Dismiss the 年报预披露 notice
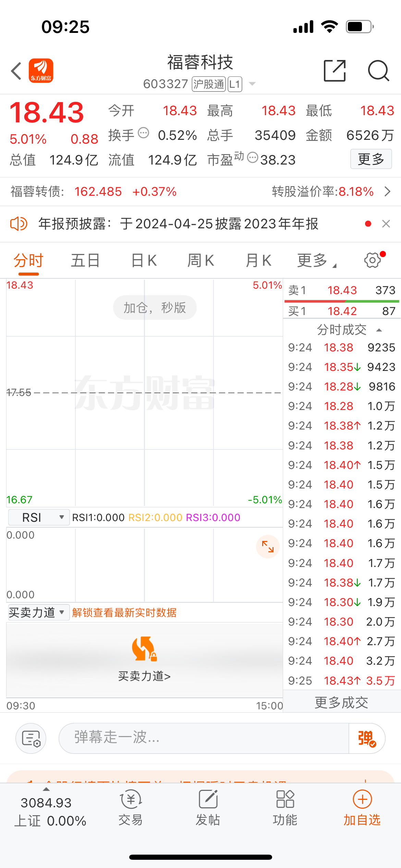 coord(386,224)
